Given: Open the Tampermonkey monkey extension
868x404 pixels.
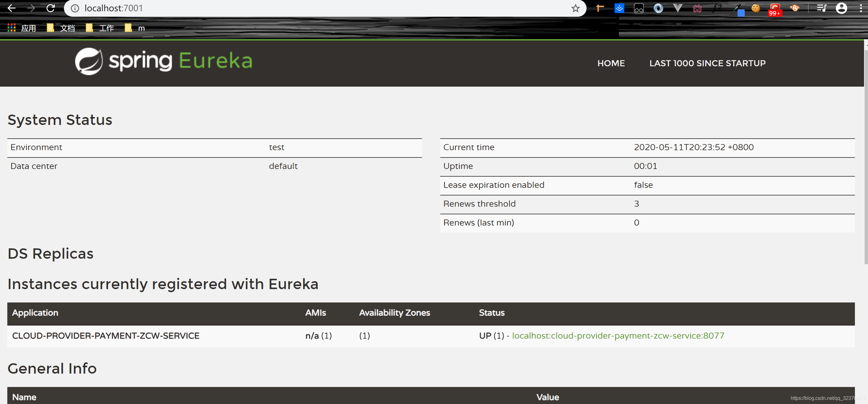Looking at the screenshot, I should pos(795,8).
